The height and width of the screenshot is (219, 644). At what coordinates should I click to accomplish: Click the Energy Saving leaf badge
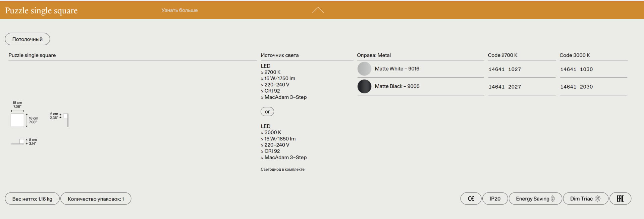pyautogui.click(x=535, y=199)
